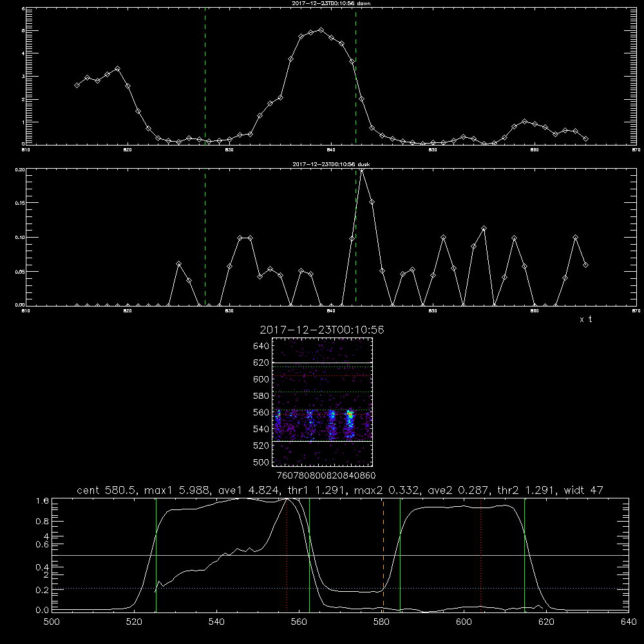Click the '0.15' label on the dusk plot y-axis

point(20,203)
